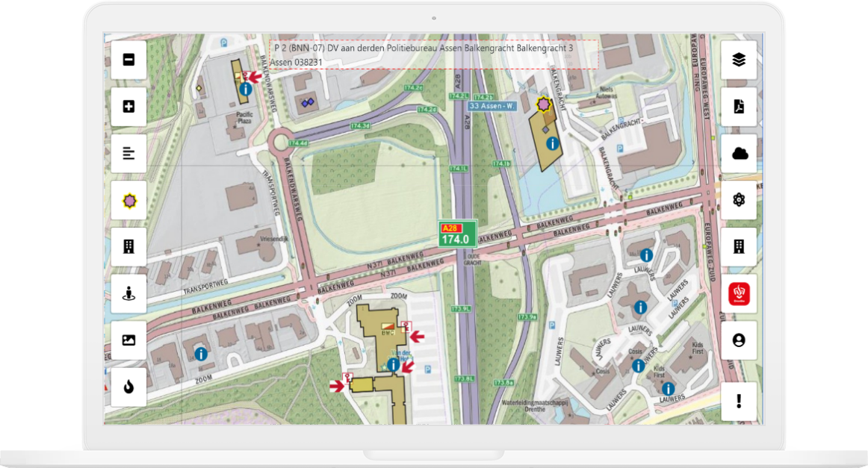Click the "Vriesendijk" map label
The height and width of the screenshot is (468, 868).
coord(274,239)
